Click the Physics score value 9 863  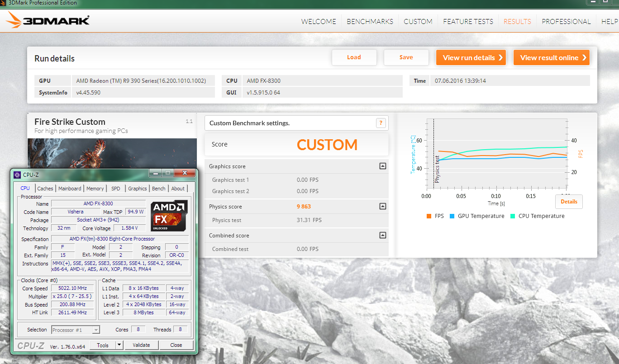coord(304,207)
